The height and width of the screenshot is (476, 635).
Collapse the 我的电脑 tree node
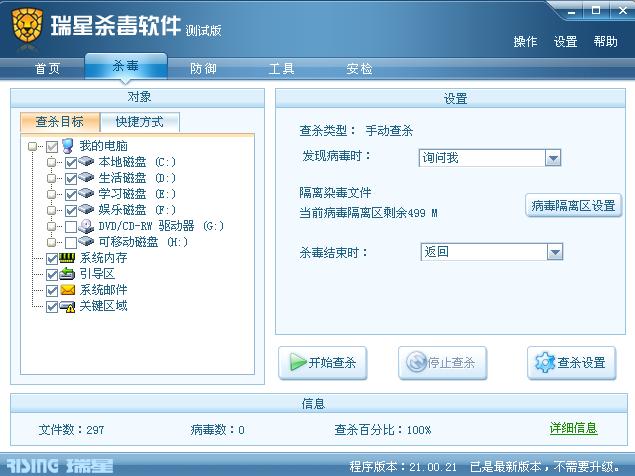point(32,146)
